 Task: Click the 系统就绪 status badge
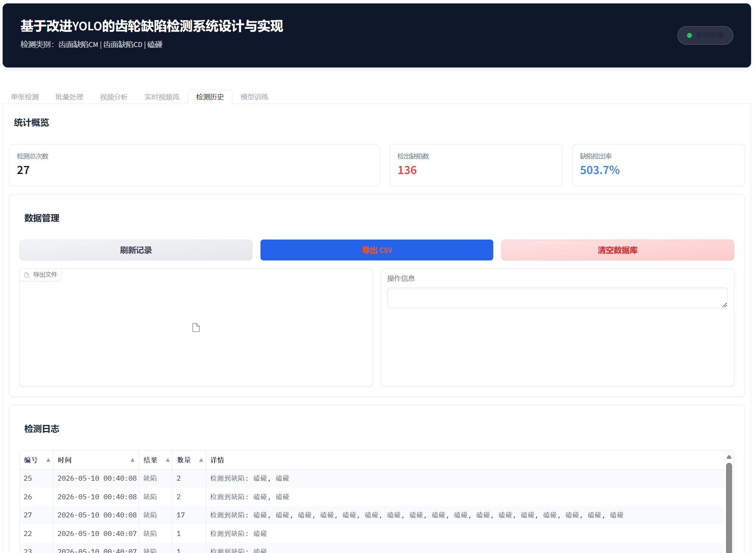(x=705, y=35)
